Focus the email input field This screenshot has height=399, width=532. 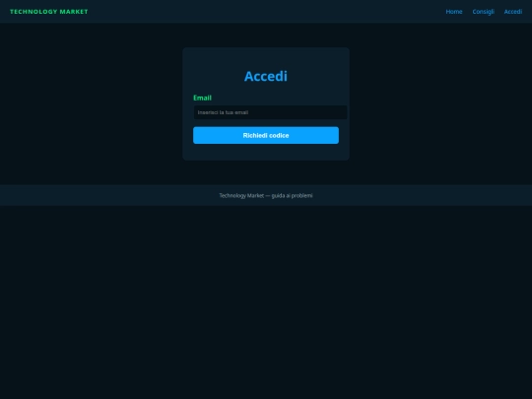click(x=270, y=112)
